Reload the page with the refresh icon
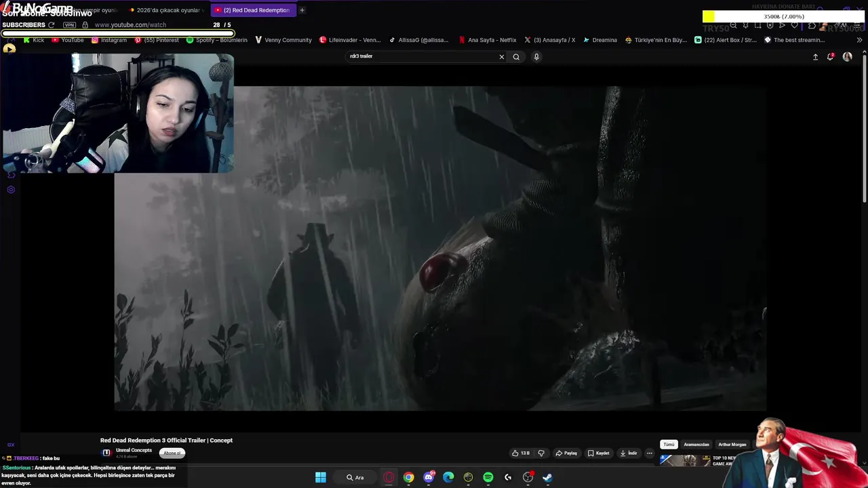This screenshot has width=868, height=488. tap(51, 25)
